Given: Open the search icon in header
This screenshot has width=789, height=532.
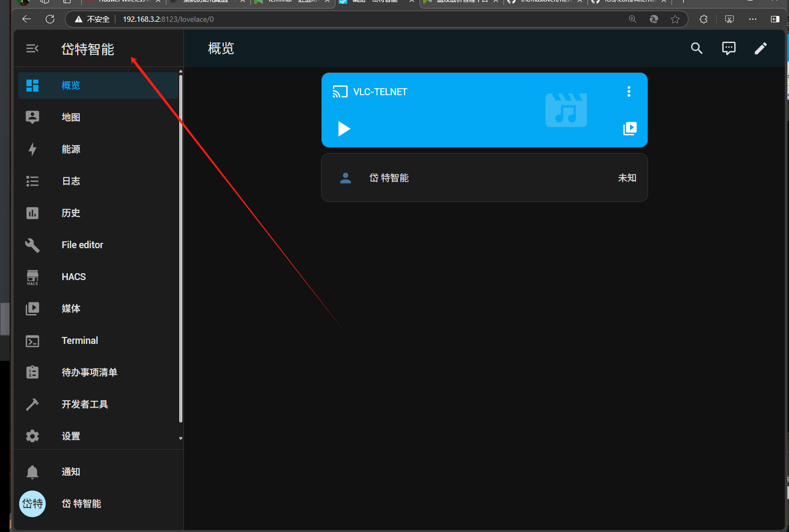Looking at the screenshot, I should (696, 48).
